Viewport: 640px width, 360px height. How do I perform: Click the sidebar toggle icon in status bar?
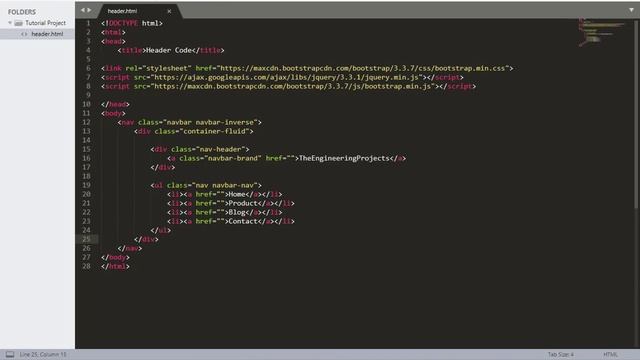(x=10, y=354)
